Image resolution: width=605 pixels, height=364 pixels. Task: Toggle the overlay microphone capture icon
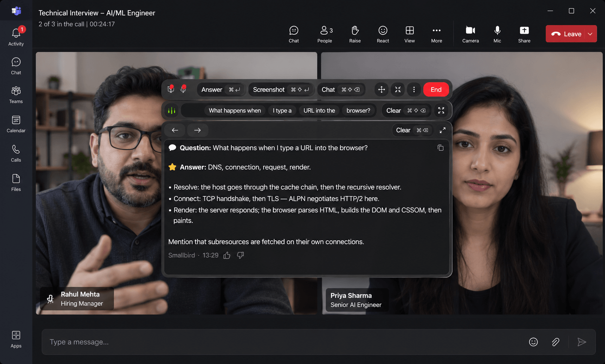click(x=183, y=89)
